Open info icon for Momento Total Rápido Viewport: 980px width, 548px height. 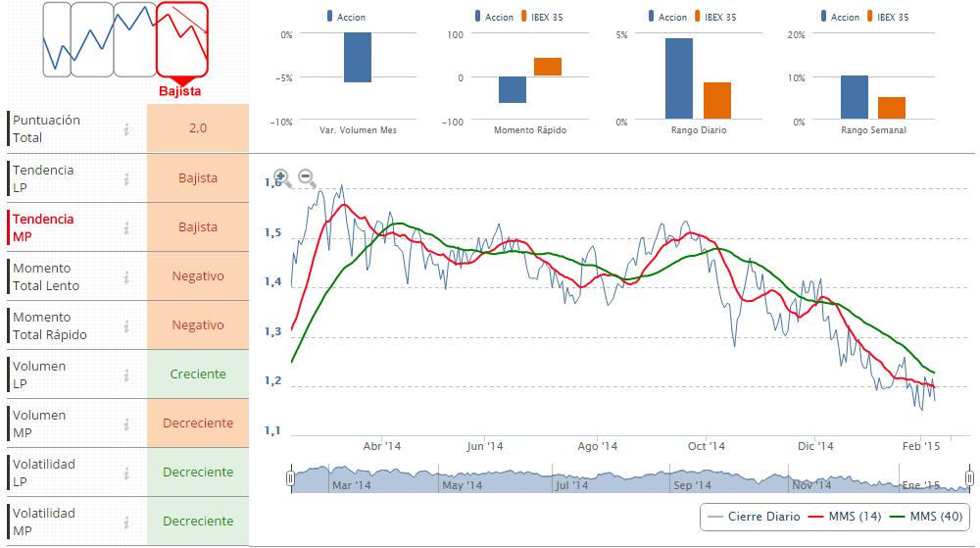126,326
